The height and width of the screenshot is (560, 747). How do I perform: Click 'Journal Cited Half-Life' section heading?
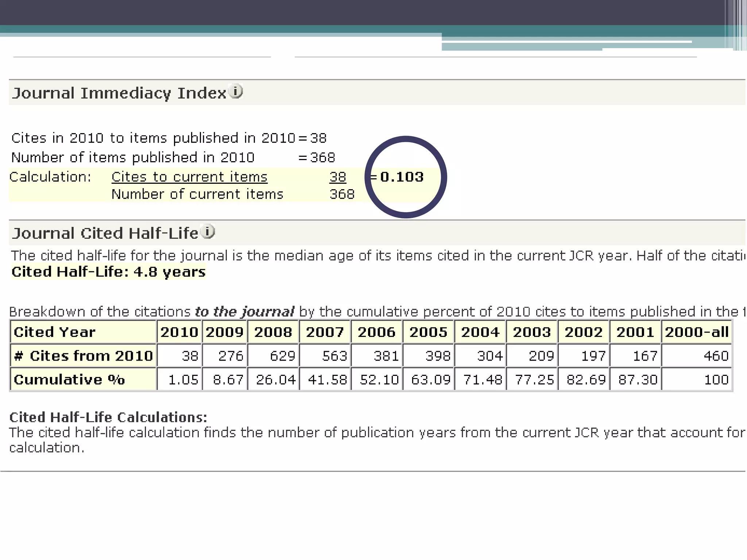point(105,233)
